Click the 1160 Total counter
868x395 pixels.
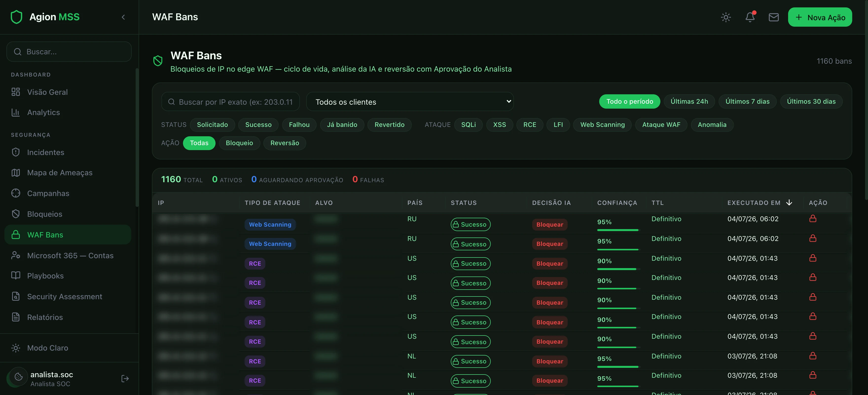click(x=182, y=179)
